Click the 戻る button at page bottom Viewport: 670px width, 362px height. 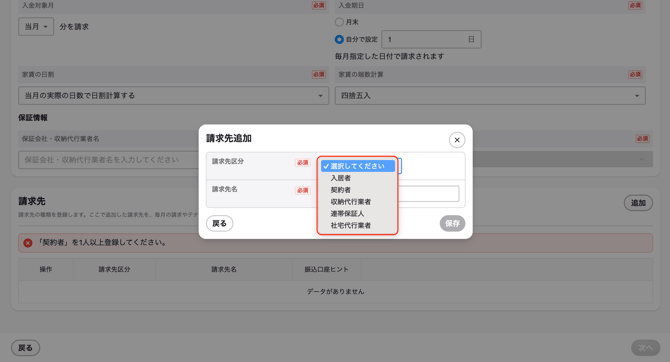click(x=25, y=348)
